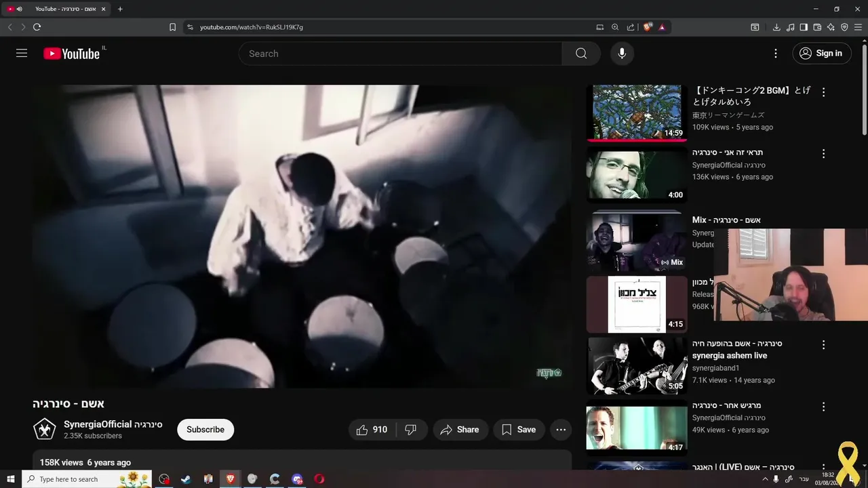
Task: Like the video with 910 likes
Action: (x=372, y=430)
